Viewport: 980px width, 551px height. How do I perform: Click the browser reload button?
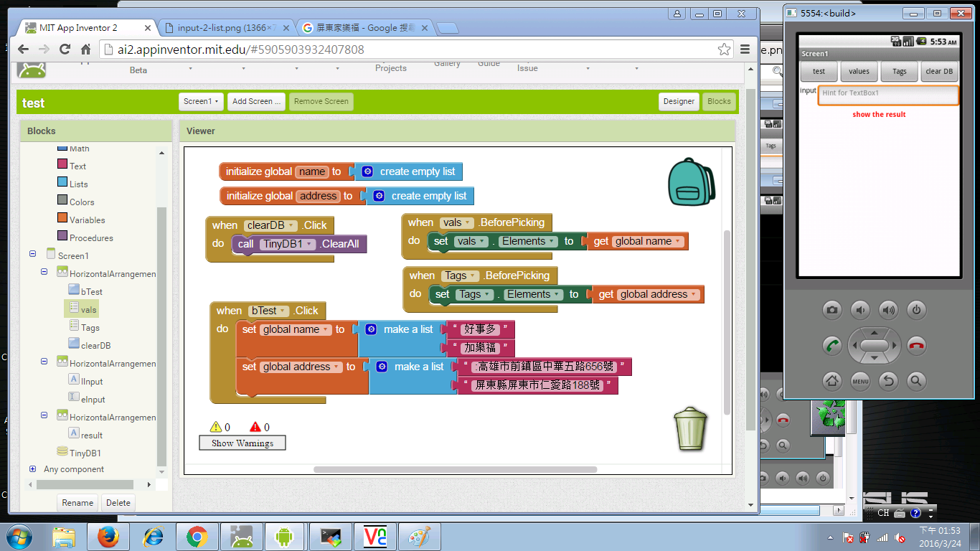(x=65, y=50)
